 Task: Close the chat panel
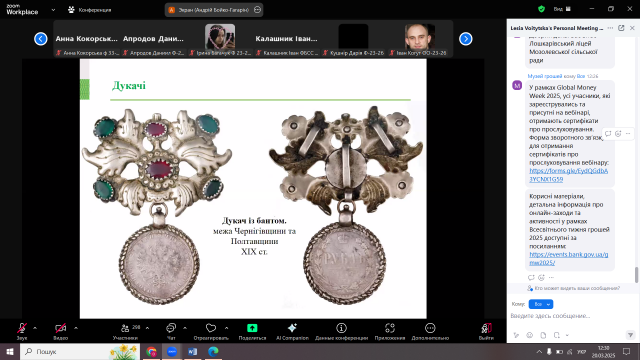[632, 28]
